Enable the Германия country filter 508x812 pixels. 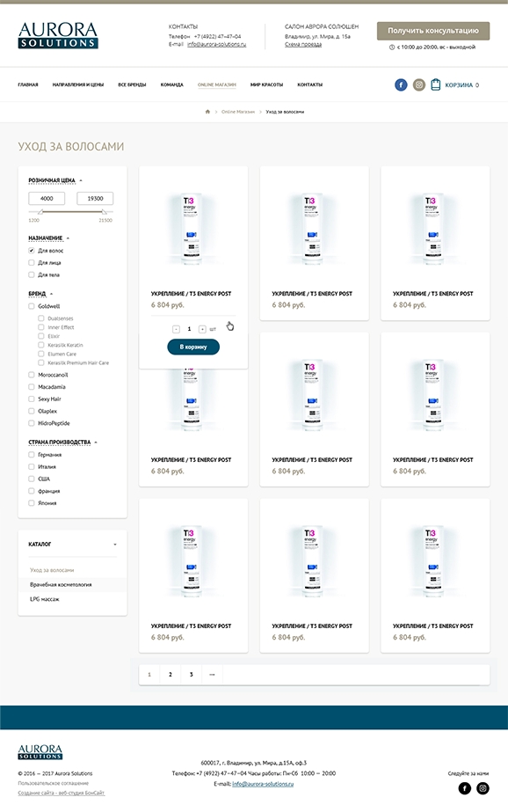32,455
